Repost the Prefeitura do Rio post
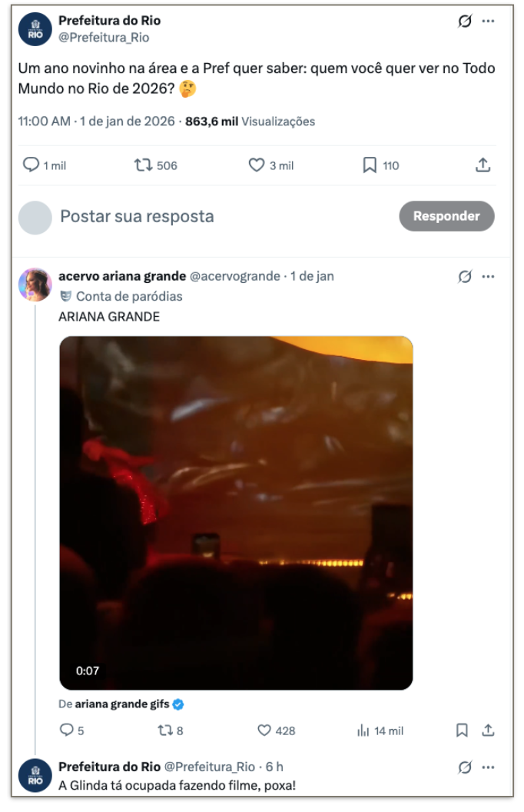Viewport: 524px width, 812px height. (x=144, y=165)
